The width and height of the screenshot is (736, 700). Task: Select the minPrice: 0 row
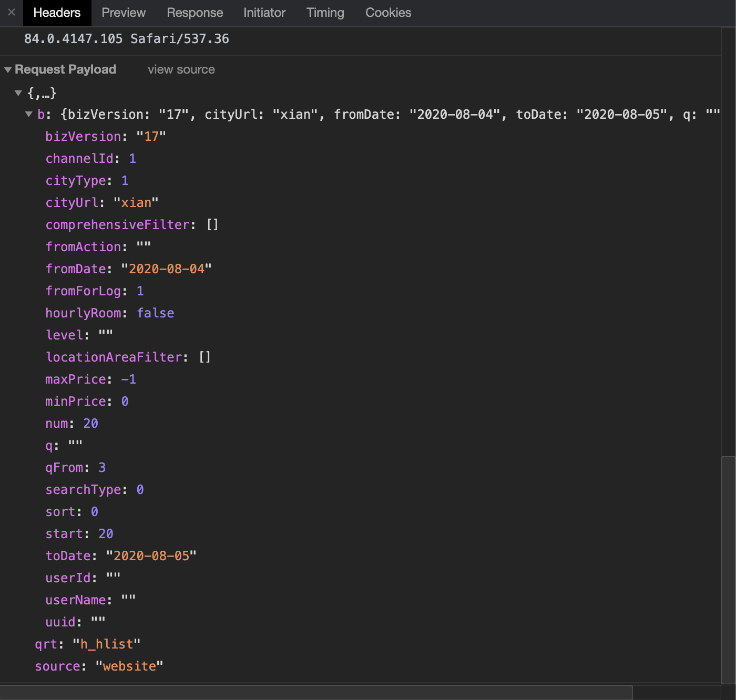coord(87,402)
